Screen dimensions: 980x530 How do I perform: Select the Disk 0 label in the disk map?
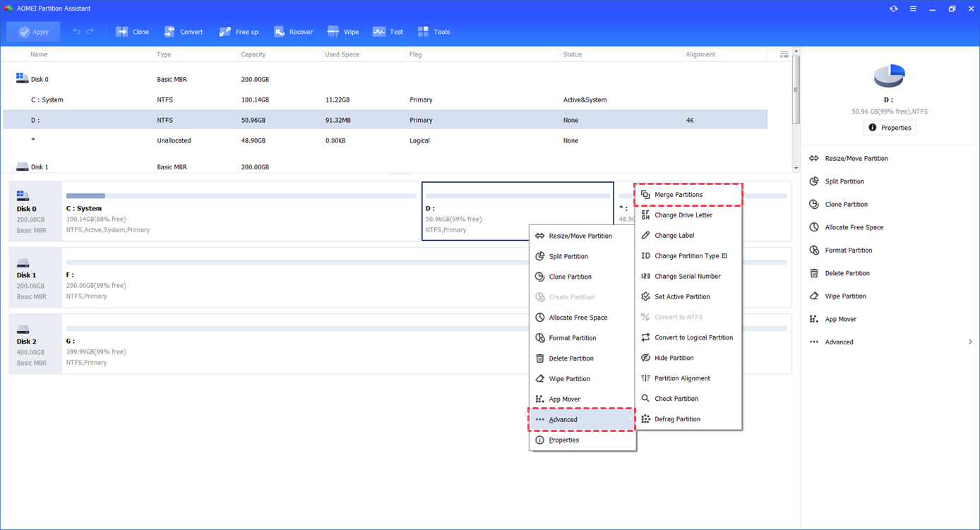[x=35, y=211]
